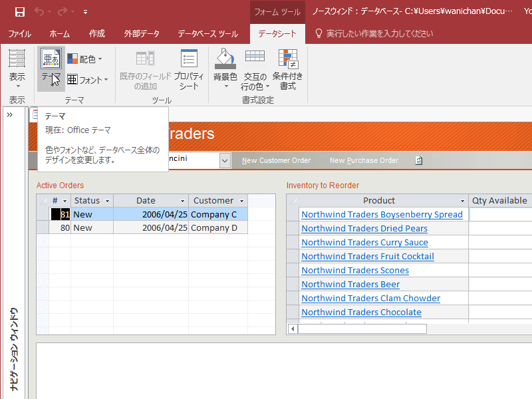
Task: Open the Date column filter arrow
Action: coord(182,201)
